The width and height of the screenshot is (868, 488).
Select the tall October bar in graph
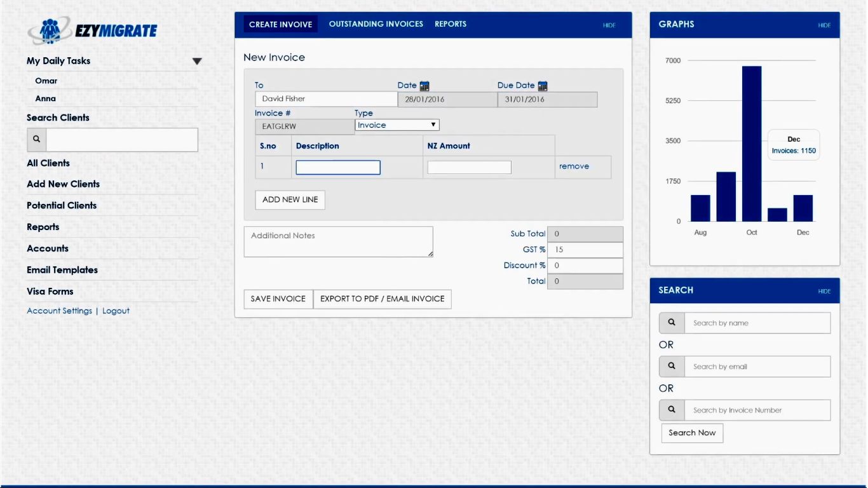[752, 144]
